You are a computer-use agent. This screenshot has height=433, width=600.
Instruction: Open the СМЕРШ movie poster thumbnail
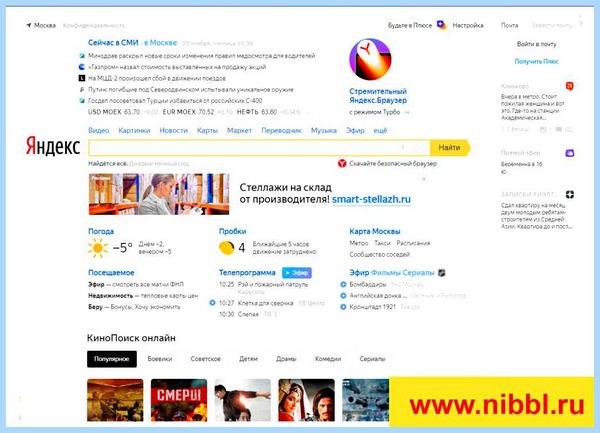point(179,400)
